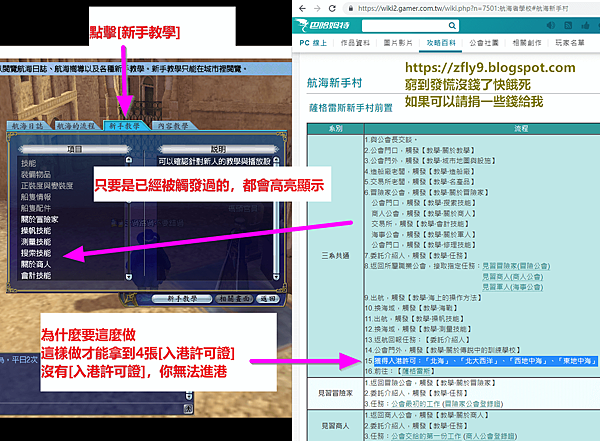This screenshot has width=600, height=441.
Task: Click the speaker announcement icon
Action: click(551, 25)
